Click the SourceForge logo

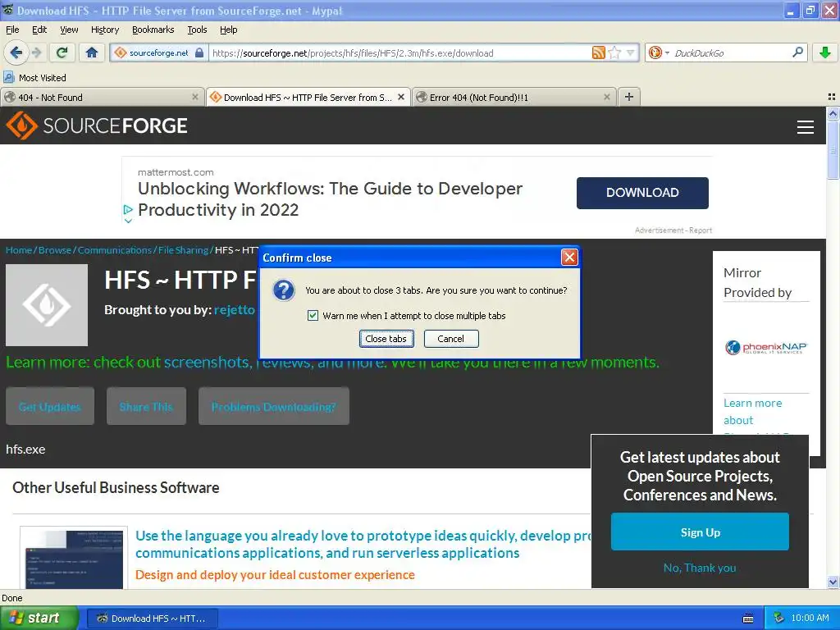(x=97, y=126)
